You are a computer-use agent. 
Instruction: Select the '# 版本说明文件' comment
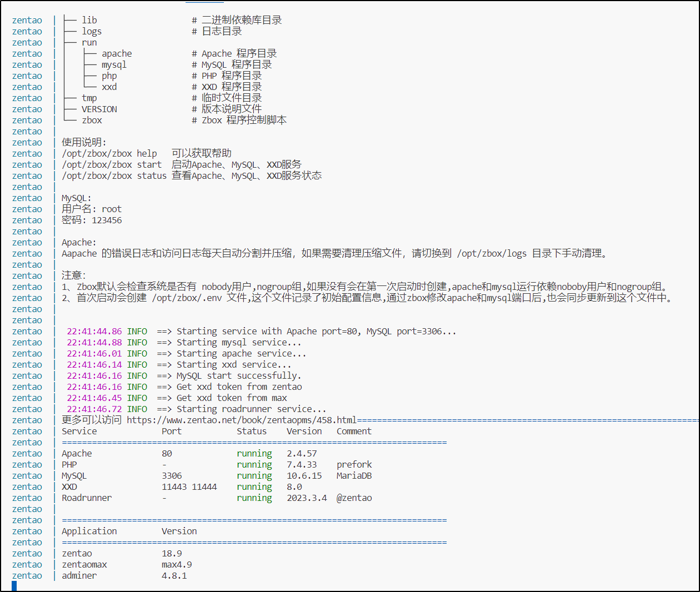[227, 109]
